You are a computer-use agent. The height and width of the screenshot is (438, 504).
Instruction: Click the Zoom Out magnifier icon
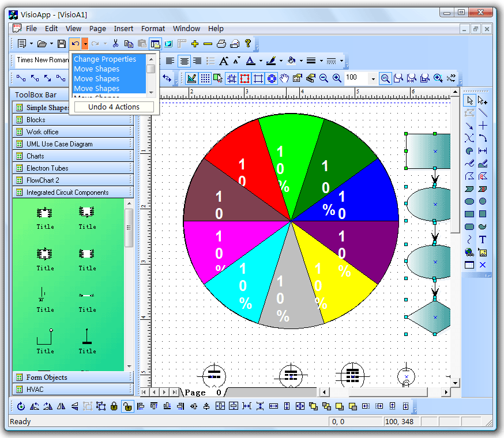point(324,78)
